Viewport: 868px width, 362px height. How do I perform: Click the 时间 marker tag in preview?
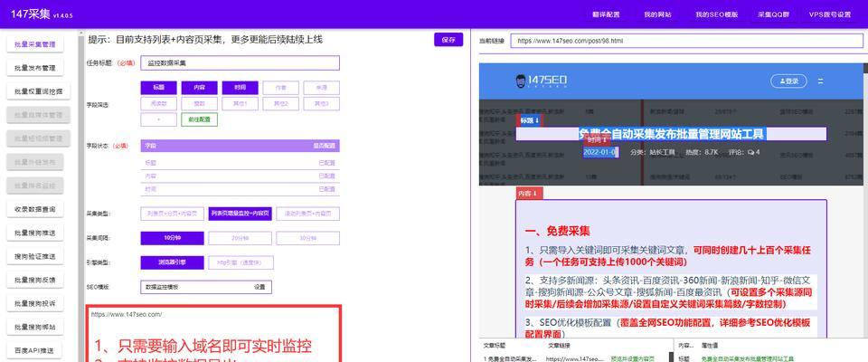pyautogui.click(x=598, y=140)
